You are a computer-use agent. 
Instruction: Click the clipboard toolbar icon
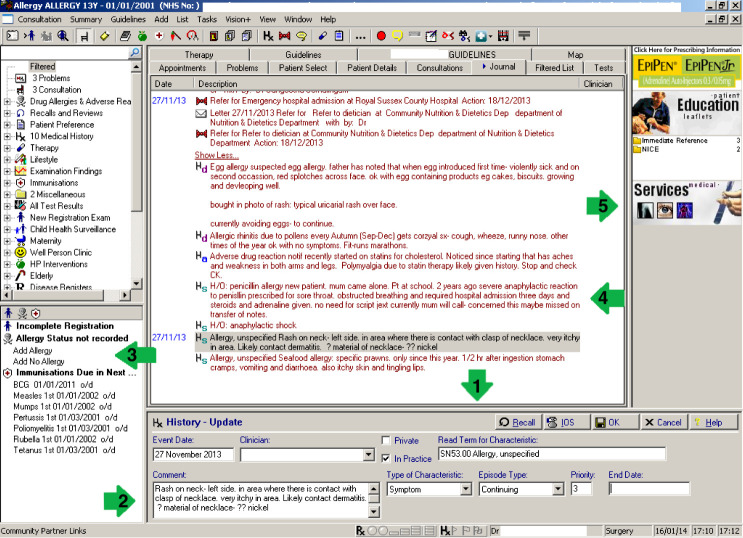[x=339, y=36]
